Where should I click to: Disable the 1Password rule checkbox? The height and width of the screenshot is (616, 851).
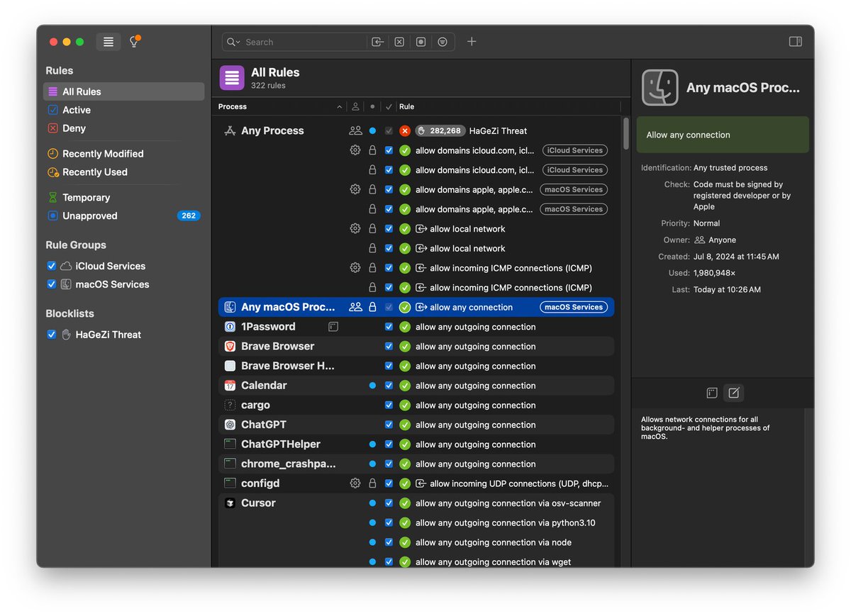tap(389, 327)
